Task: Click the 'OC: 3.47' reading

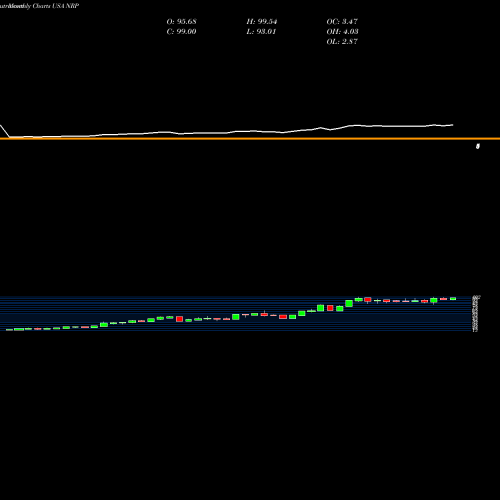Action: click(342, 21)
